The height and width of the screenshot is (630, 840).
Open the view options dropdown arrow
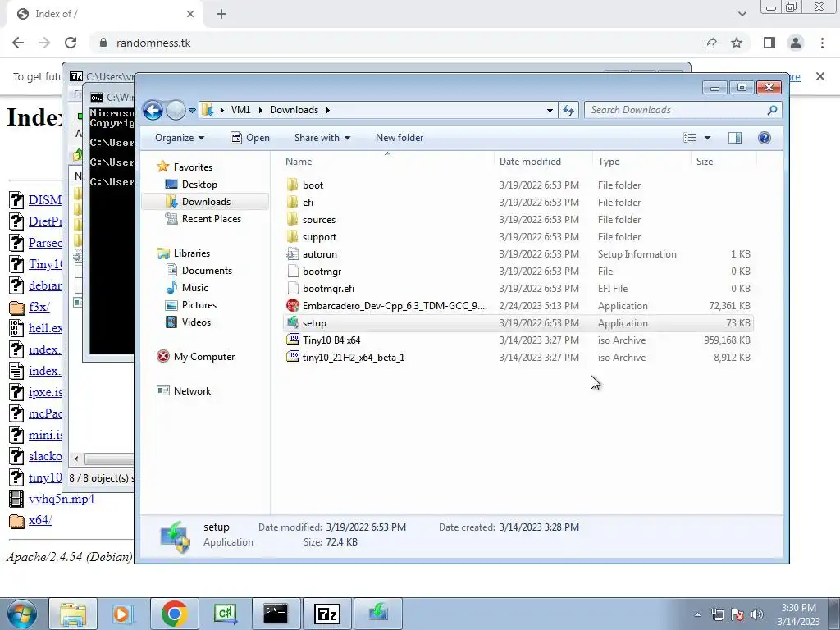click(x=707, y=138)
